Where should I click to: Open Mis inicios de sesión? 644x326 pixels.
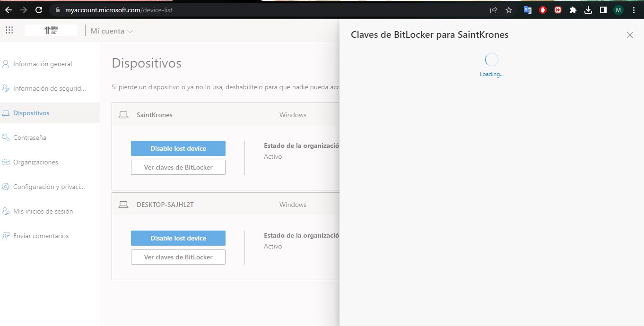coord(50,211)
